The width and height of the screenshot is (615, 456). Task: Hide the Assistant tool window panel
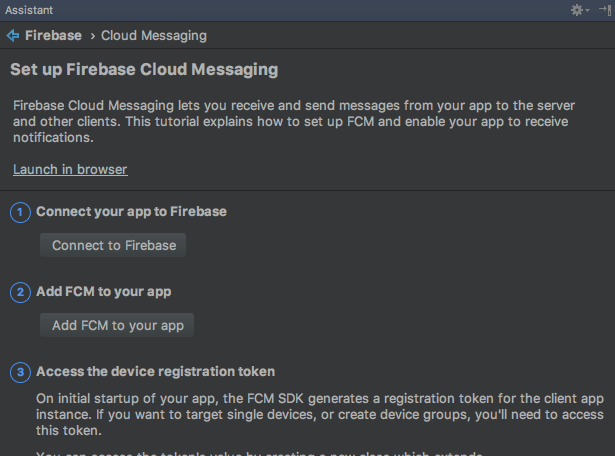(604, 9)
